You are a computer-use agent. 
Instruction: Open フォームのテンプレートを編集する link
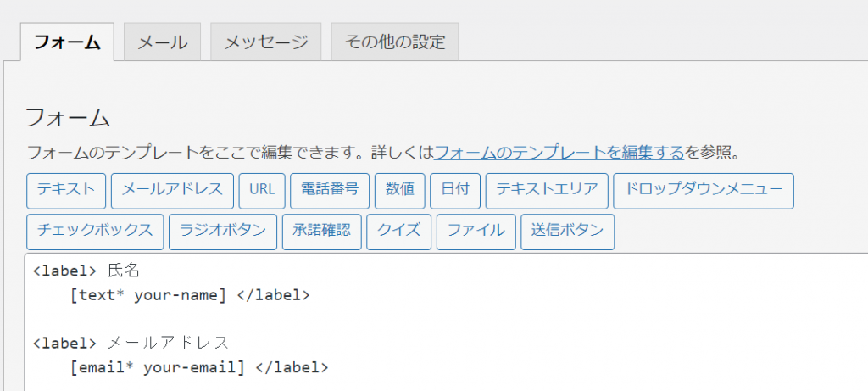click(559, 153)
